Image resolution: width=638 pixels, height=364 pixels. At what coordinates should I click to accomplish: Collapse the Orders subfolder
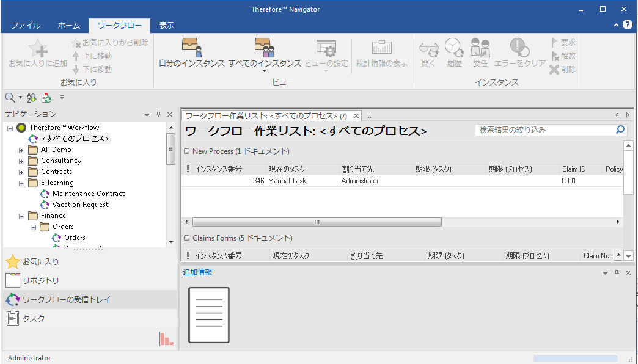point(34,227)
